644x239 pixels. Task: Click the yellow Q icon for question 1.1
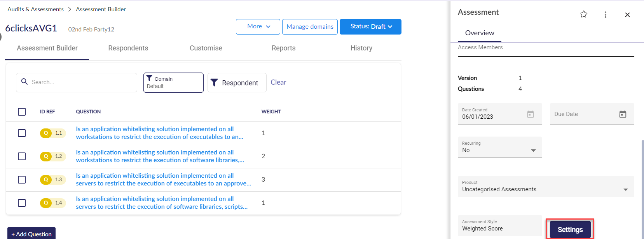point(46,133)
